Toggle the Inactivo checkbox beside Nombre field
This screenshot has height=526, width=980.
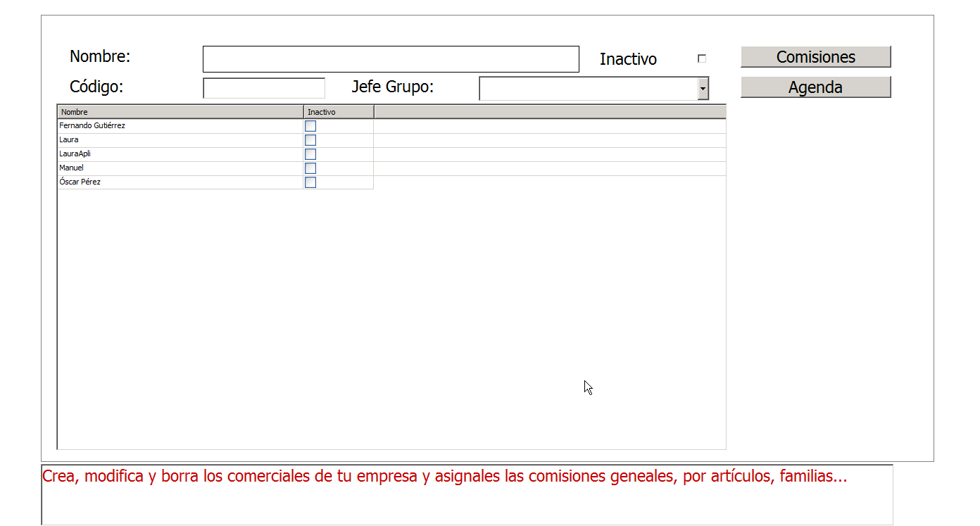point(701,59)
